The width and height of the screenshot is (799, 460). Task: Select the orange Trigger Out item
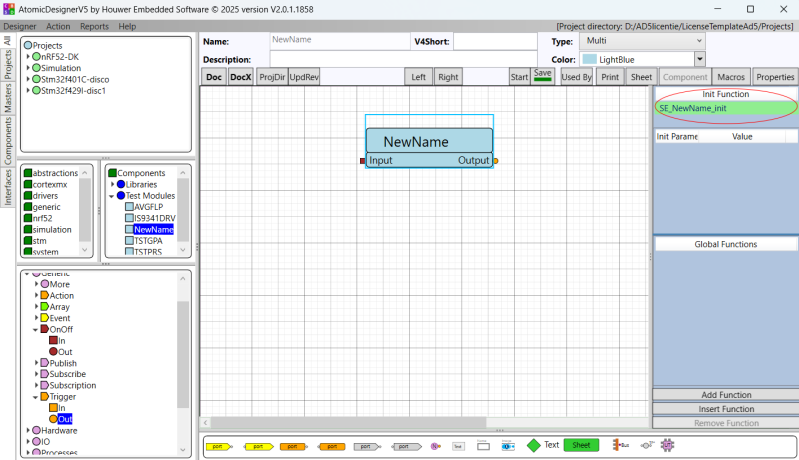tap(65, 419)
